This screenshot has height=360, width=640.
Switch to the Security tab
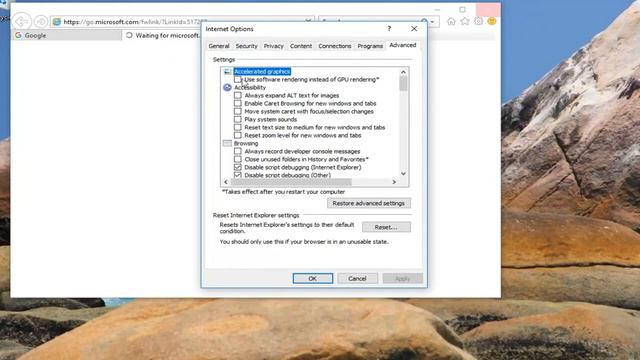coord(247,46)
